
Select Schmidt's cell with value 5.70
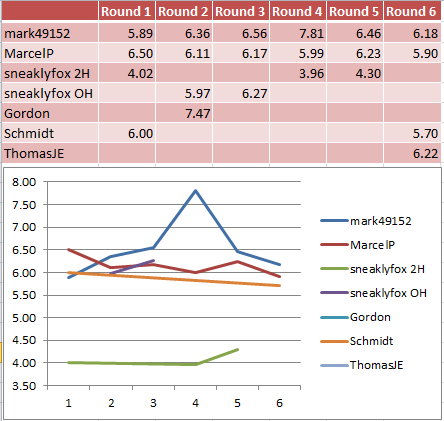pyautogui.click(x=413, y=133)
